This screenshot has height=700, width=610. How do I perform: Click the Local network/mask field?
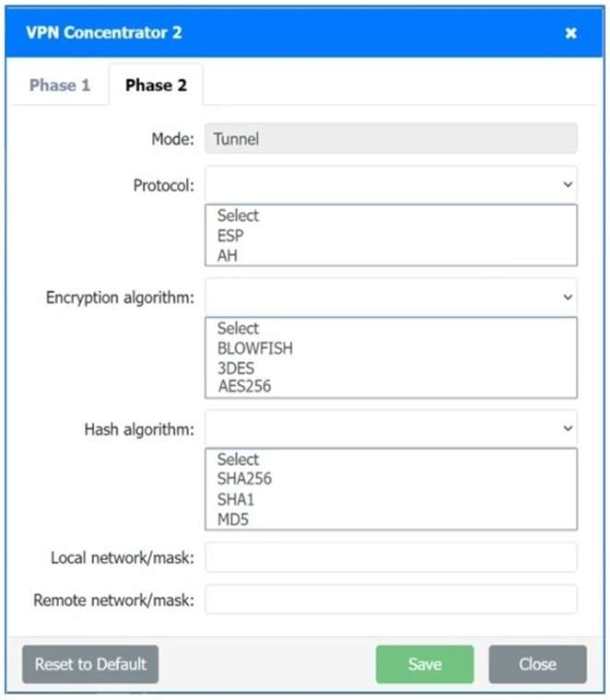(391, 557)
